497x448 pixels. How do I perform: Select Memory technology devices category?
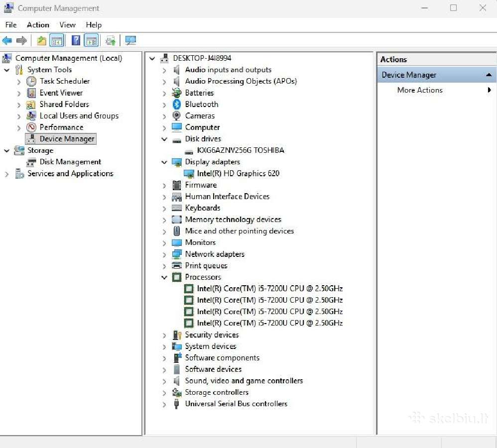coord(233,220)
